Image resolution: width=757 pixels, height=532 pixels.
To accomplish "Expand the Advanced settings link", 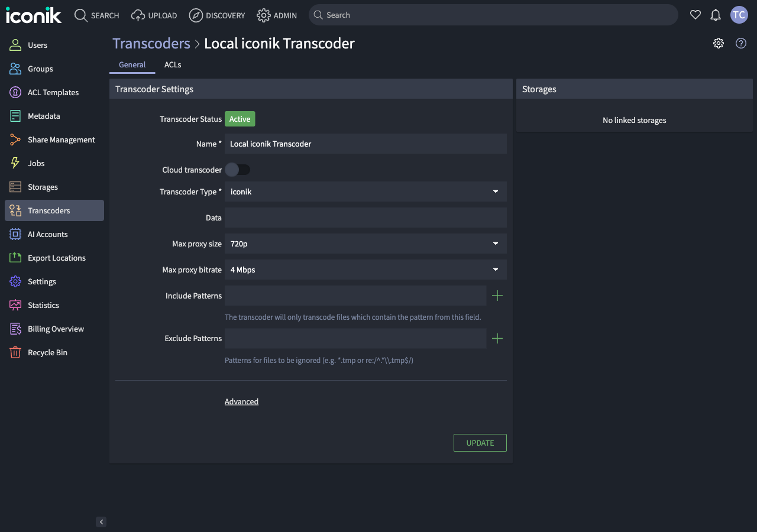I will point(241,401).
